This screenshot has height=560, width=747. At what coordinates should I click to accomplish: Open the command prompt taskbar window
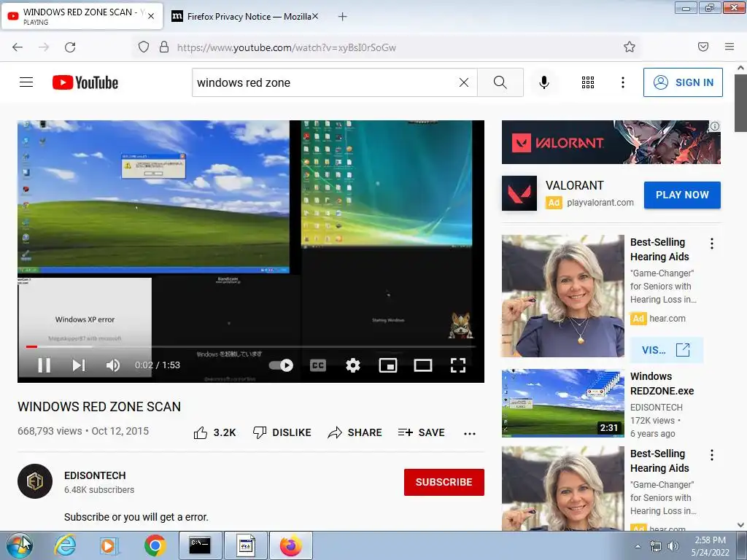coord(200,545)
